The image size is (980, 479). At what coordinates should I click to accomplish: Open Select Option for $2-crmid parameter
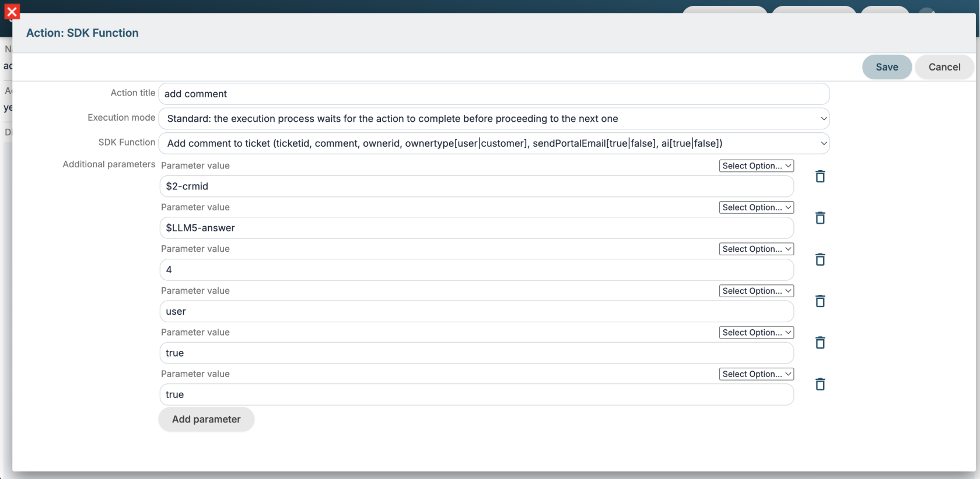point(757,166)
